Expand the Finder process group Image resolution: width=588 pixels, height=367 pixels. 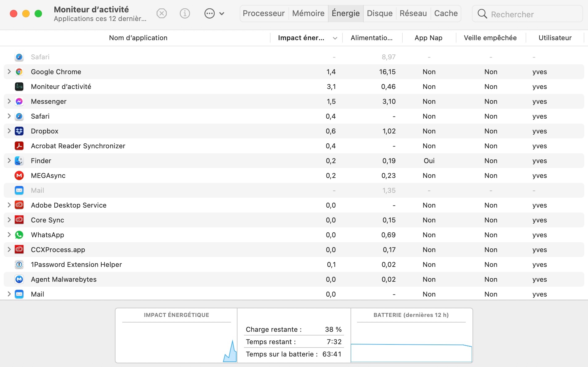(9, 161)
